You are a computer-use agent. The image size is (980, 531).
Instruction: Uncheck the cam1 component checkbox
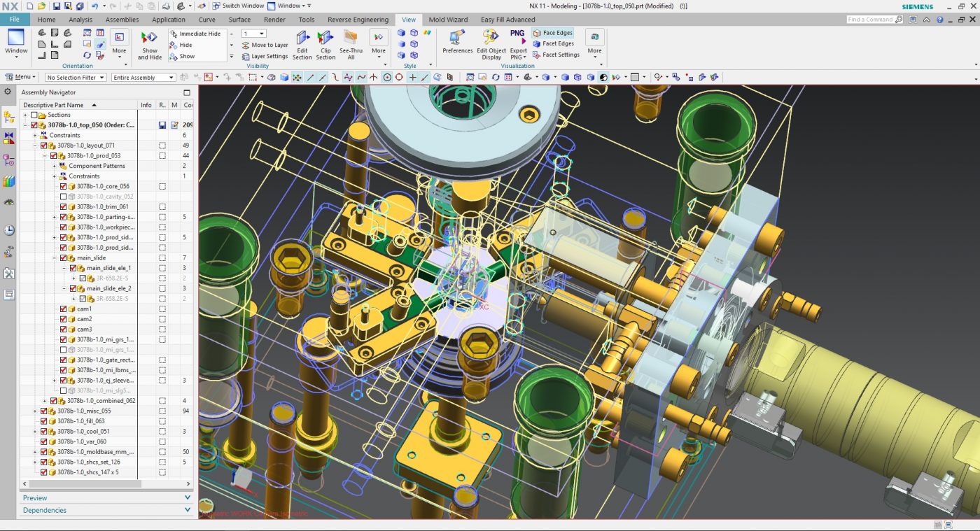point(63,309)
